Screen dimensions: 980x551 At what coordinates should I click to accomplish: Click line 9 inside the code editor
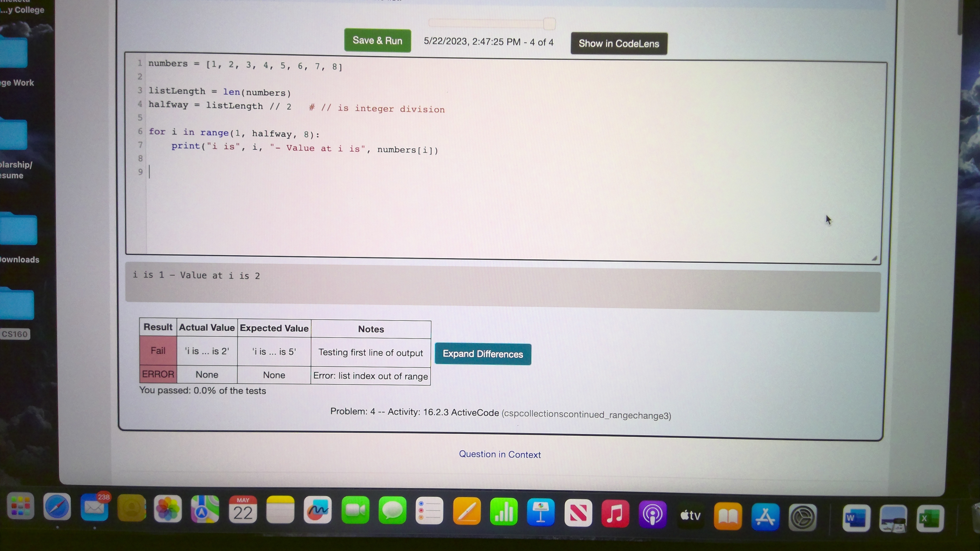tap(190, 172)
